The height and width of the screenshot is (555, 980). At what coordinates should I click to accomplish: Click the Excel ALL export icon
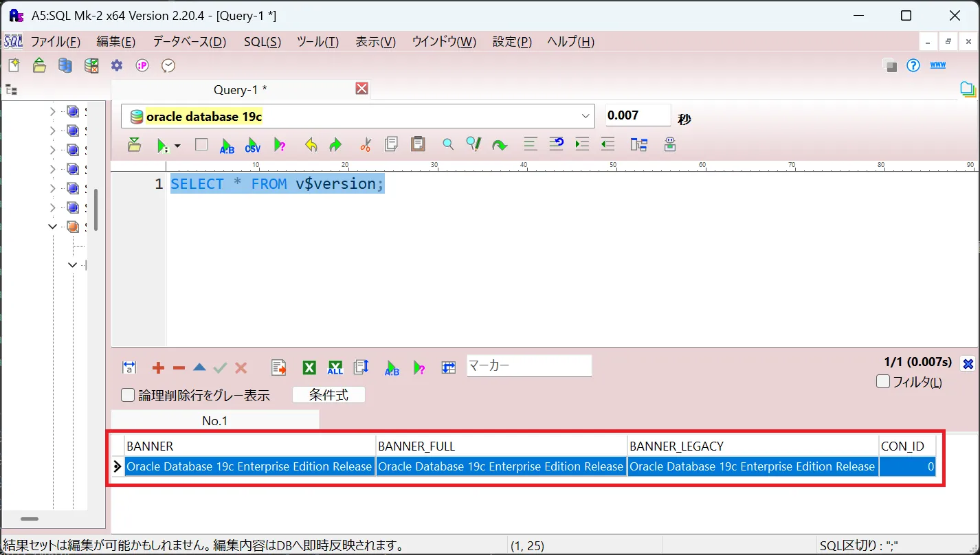tap(335, 367)
